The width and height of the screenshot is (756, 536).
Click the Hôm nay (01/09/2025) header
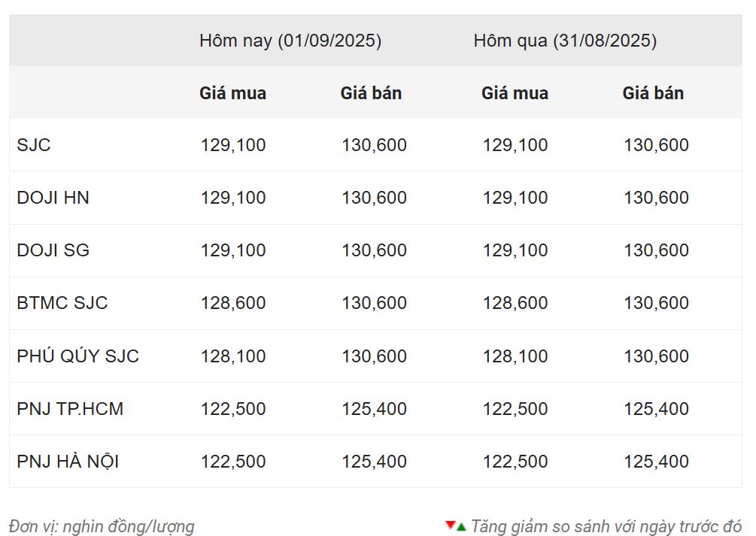[x=290, y=41]
